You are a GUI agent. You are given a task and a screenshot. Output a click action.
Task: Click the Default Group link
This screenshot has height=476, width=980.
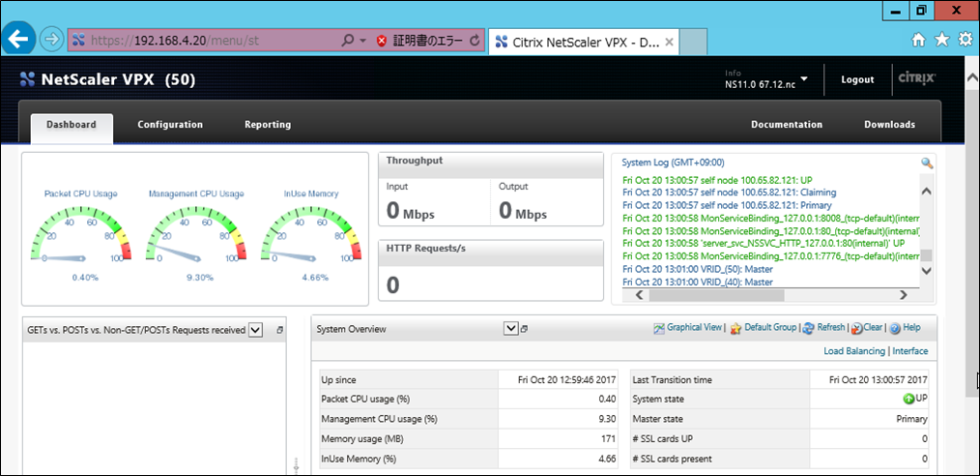tap(770, 327)
